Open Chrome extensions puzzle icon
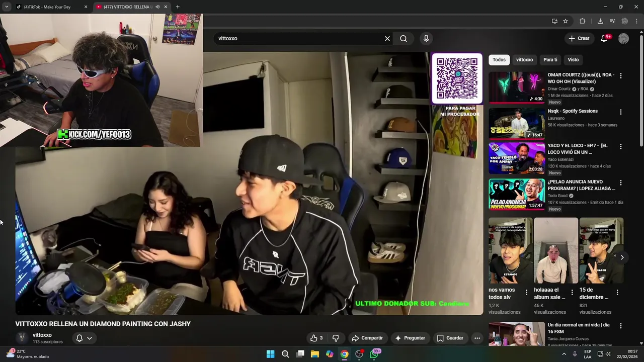The width and height of the screenshot is (644, 362). 583,21
